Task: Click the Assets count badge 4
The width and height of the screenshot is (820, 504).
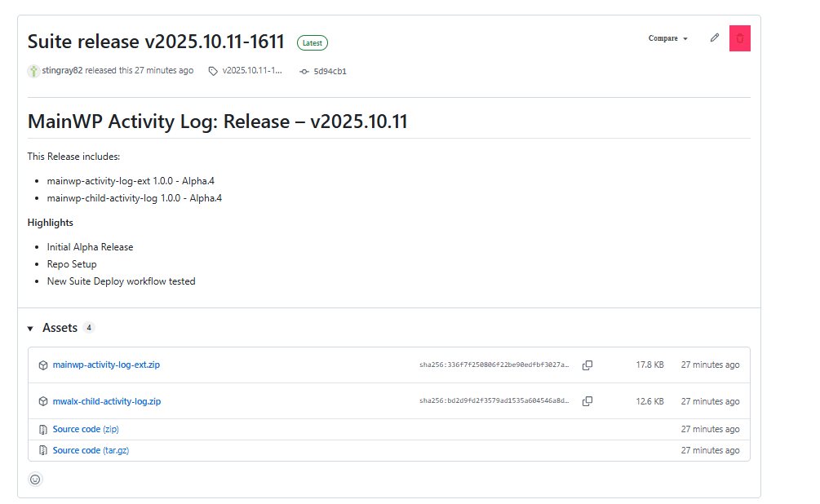Action: [x=89, y=328]
